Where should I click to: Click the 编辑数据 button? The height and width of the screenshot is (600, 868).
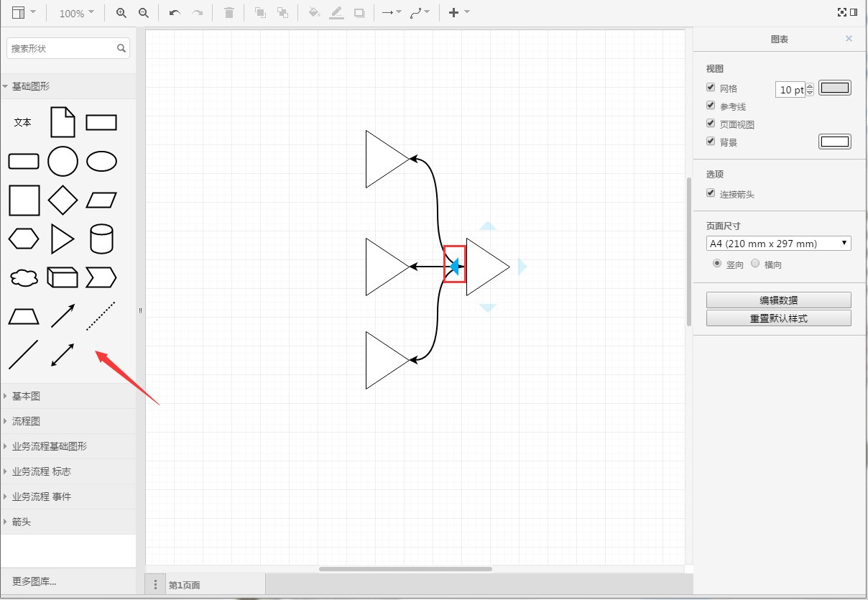[778, 300]
